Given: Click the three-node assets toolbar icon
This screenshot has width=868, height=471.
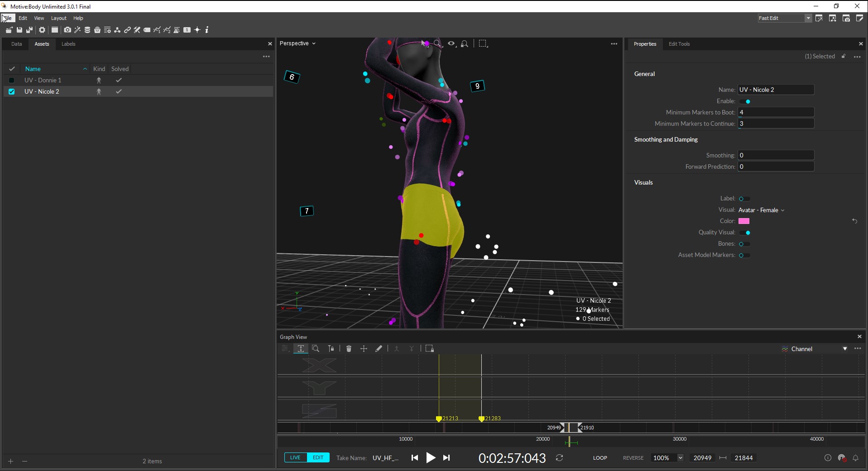Looking at the screenshot, I should tap(117, 30).
